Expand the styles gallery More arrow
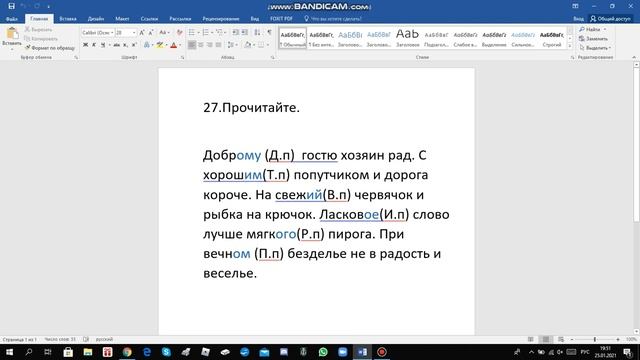Viewport: 640px width, 360px height. (x=570, y=46)
